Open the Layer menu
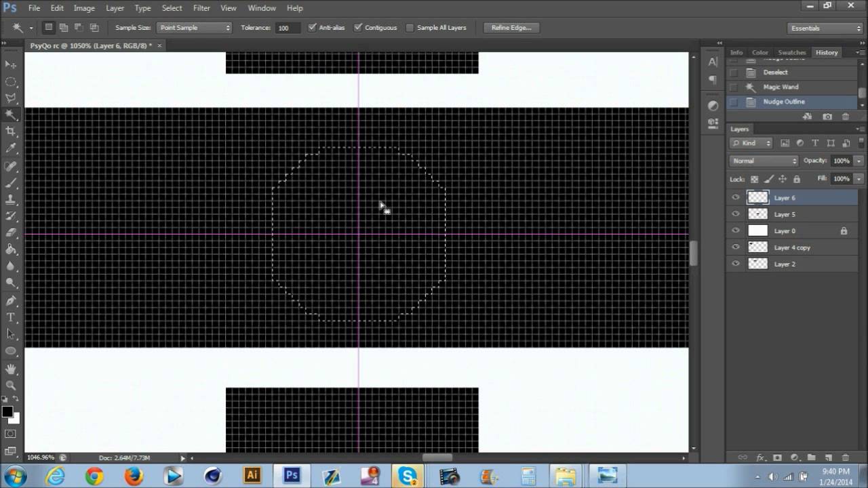This screenshot has height=488, width=868. pos(115,8)
